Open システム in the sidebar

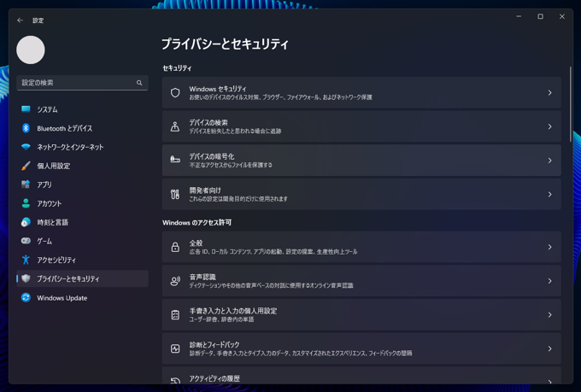[82, 109]
